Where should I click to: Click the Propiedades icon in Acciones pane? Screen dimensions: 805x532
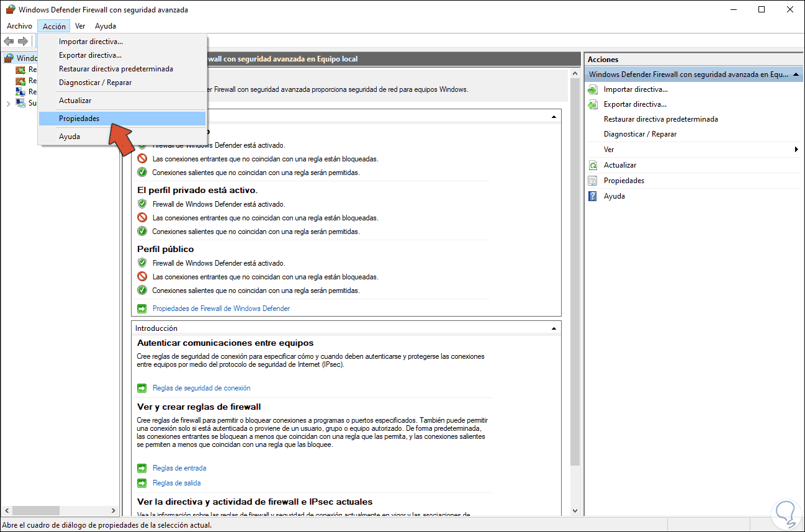tap(592, 181)
